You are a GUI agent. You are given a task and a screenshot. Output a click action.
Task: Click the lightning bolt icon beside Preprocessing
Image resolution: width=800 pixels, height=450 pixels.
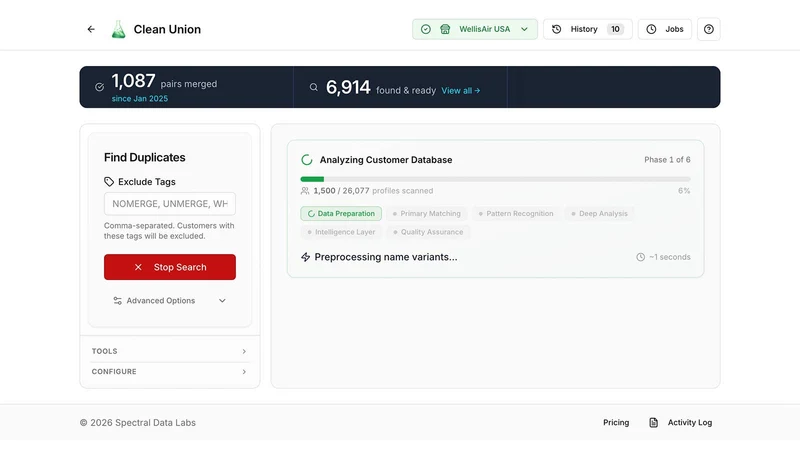[305, 257]
